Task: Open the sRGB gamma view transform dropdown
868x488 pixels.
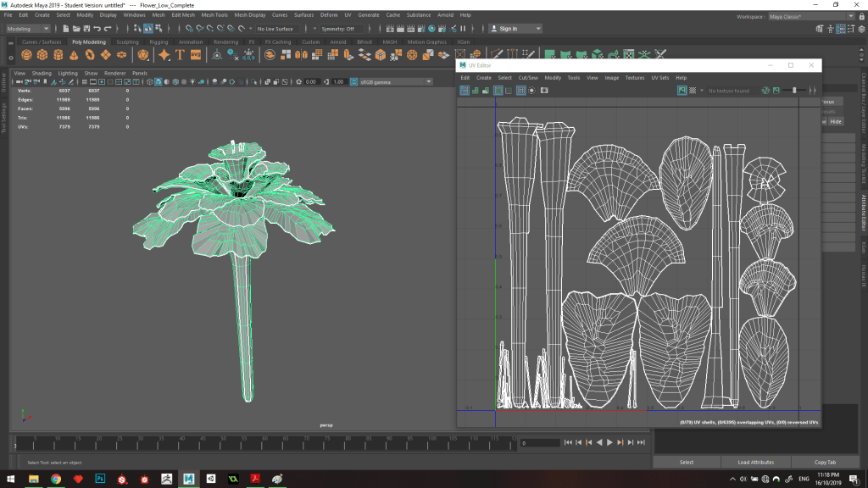Action: (x=395, y=81)
